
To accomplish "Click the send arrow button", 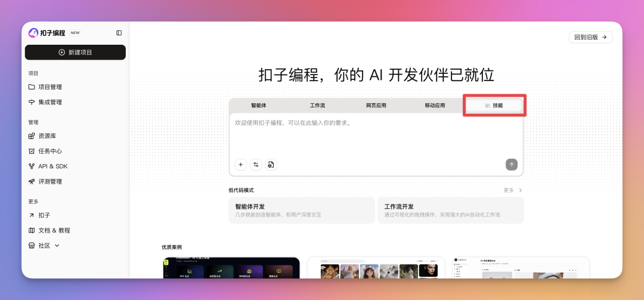I will 512,165.
